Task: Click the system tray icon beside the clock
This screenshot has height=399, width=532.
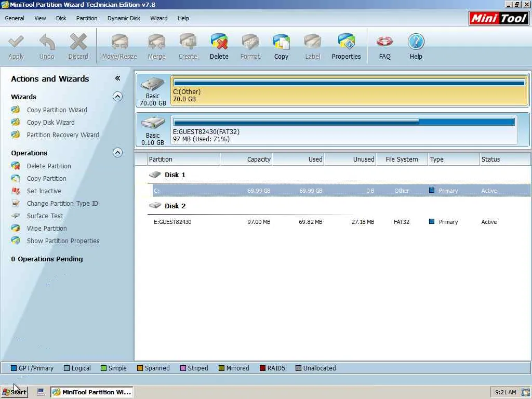Action: pos(525,393)
